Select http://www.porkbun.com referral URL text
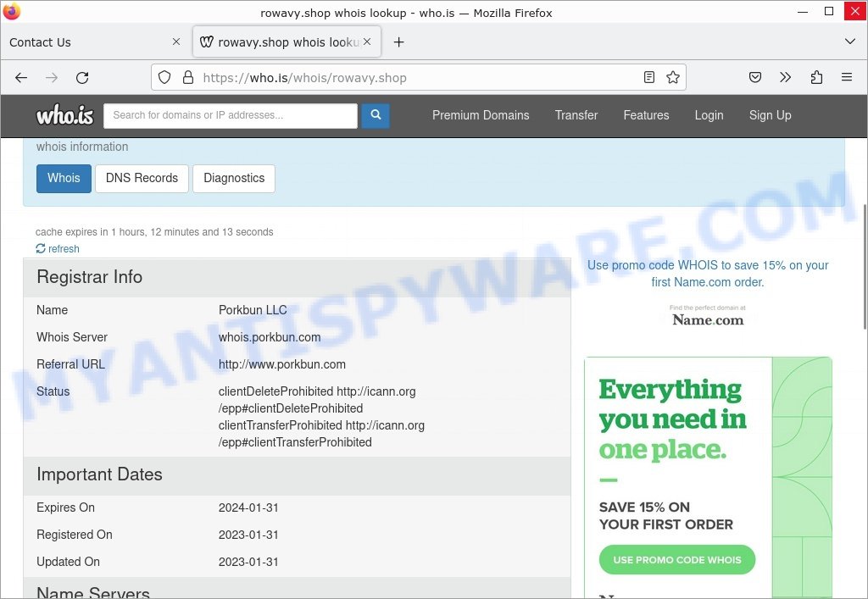Screen dimensions: 868x599 pos(281,364)
